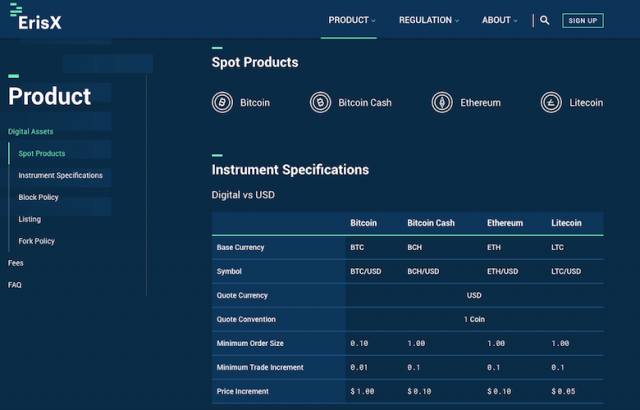This screenshot has width=640, height=410.
Task: Click Bitcoin Cash label in Spot Products
Action: tap(364, 102)
